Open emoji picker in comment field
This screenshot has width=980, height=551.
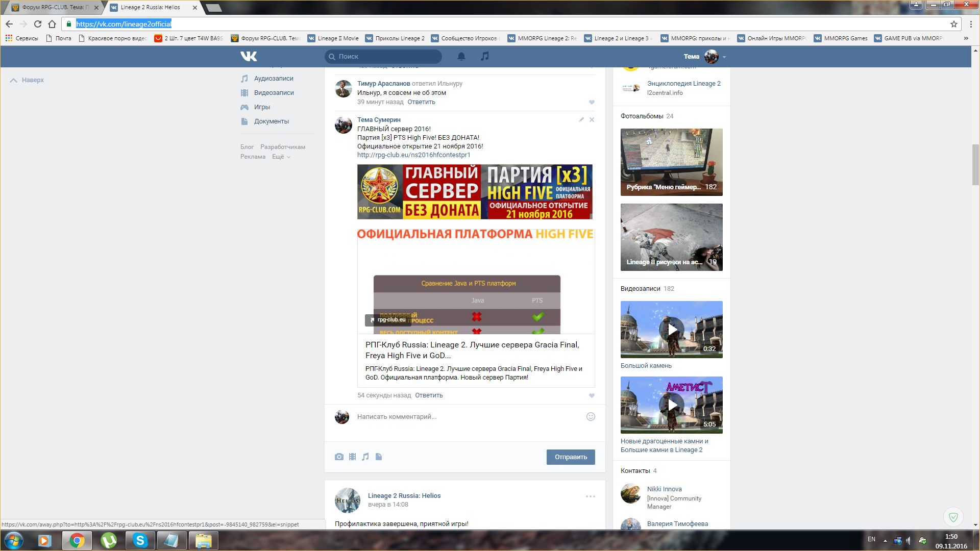(591, 417)
